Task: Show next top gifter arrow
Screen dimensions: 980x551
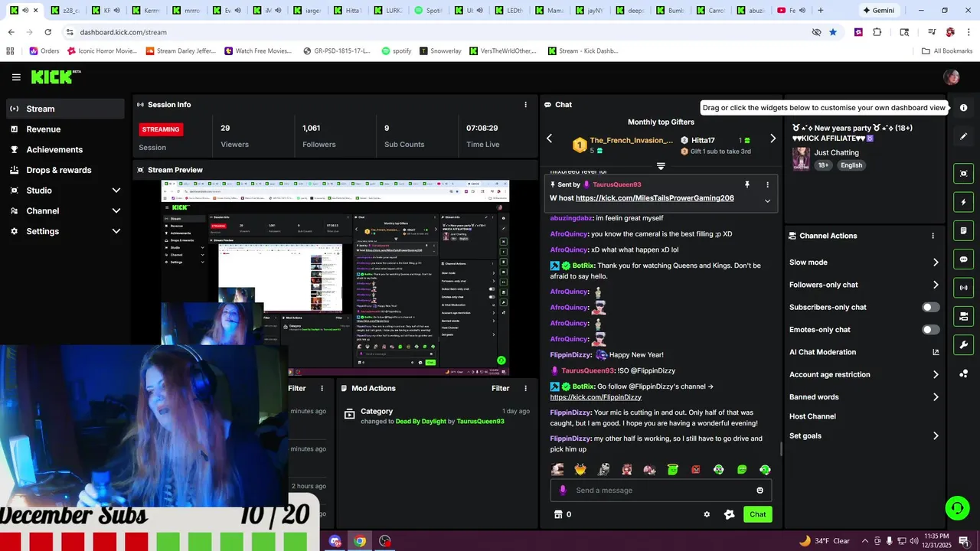Action: click(773, 139)
